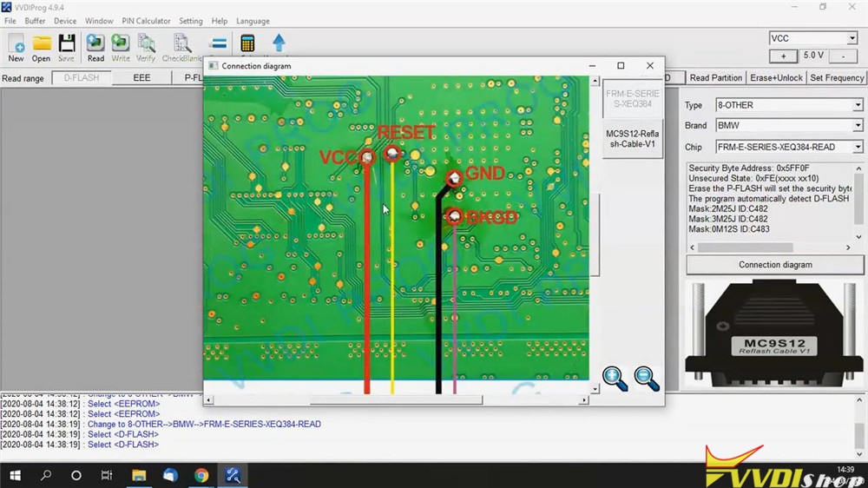
Task: Zoom in on the connection diagram
Action: [x=615, y=379]
